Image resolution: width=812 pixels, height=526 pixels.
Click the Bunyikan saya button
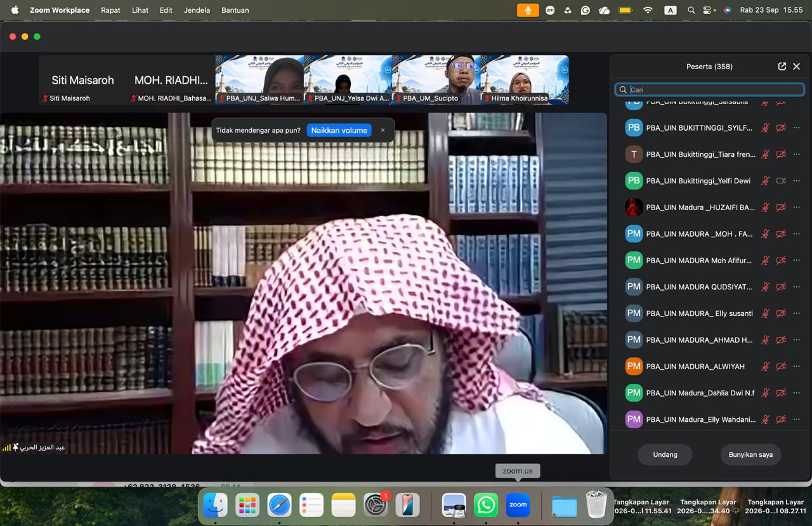pyautogui.click(x=750, y=454)
